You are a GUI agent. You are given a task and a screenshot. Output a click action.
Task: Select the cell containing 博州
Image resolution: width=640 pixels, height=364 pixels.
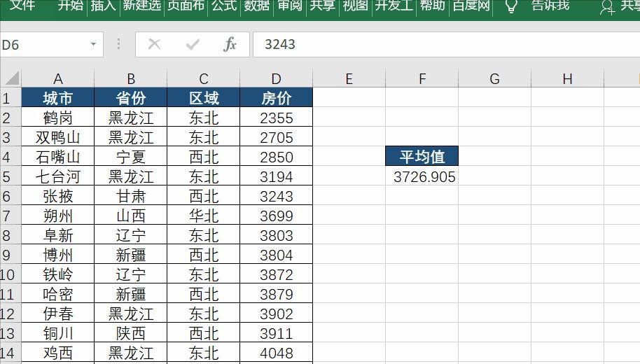click(58, 255)
